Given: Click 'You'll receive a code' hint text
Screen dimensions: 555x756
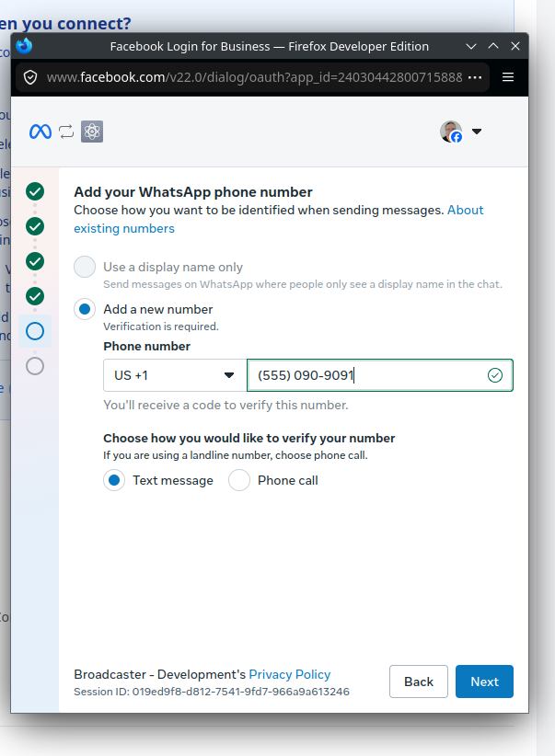Looking at the screenshot, I should pos(225,405).
